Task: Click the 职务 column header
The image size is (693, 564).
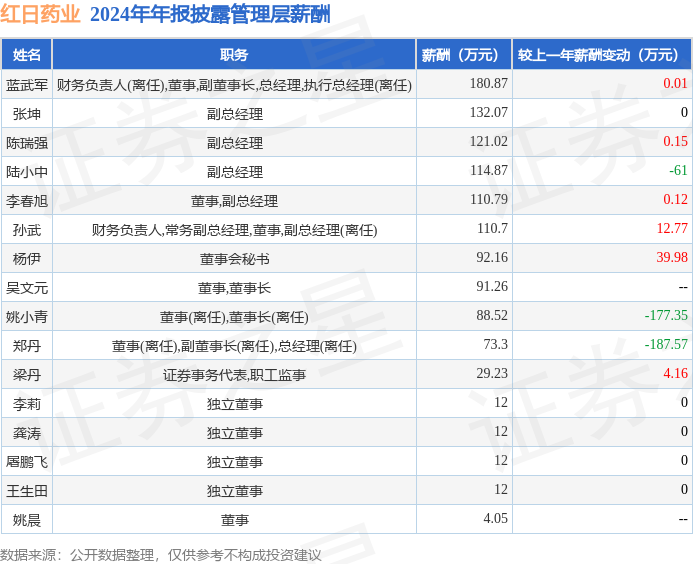Action: coord(234,55)
